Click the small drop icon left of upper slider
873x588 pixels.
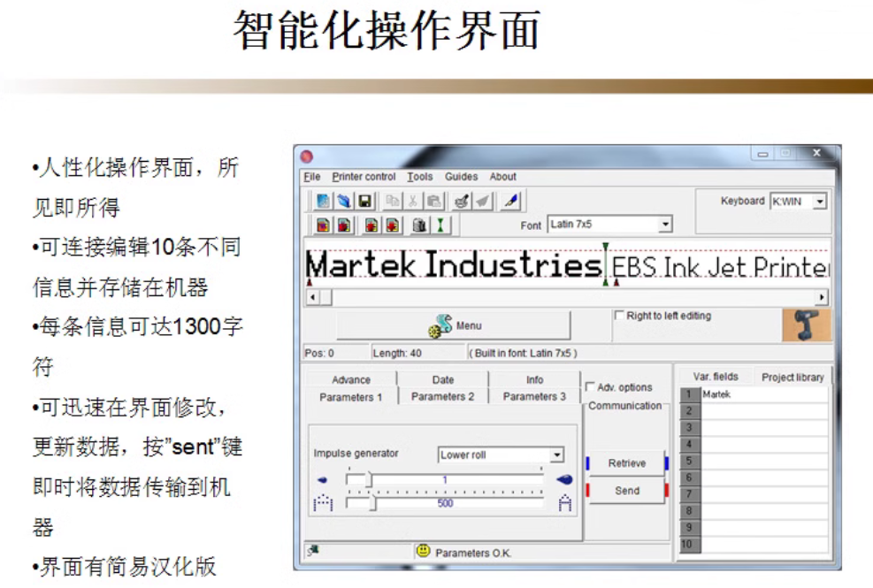[x=322, y=480]
